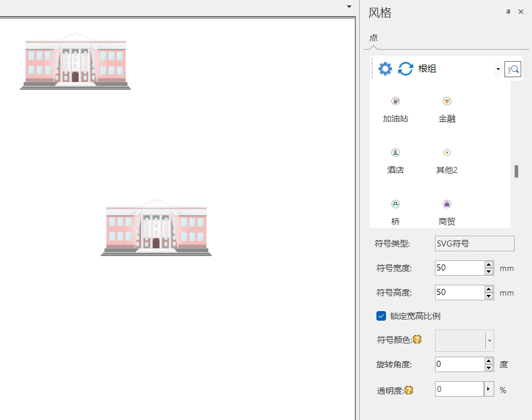Decrease 符号高度 with down arrow
Image resolution: width=532 pixels, height=420 pixels.
(x=488, y=296)
